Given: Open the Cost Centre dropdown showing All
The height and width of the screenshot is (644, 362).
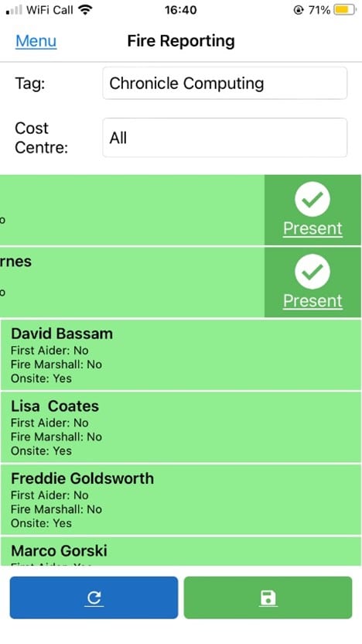Looking at the screenshot, I should coord(225,138).
